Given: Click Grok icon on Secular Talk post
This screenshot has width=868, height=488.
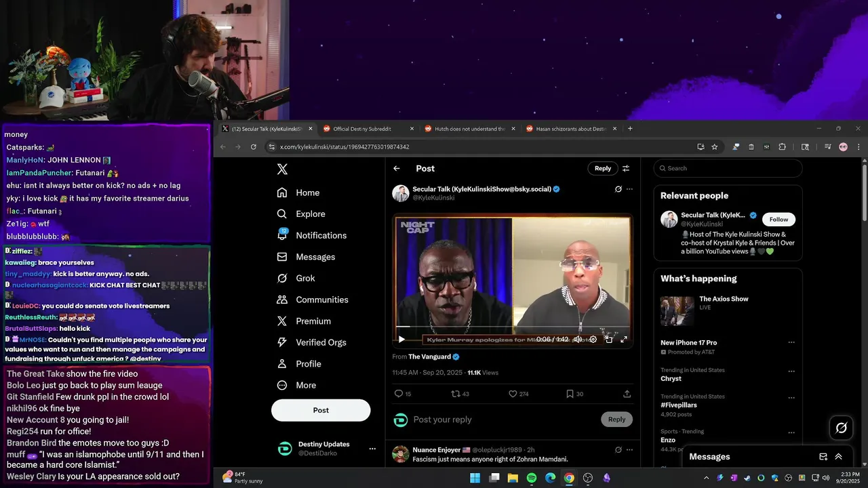Looking at the screenshot, I should 618,189.
